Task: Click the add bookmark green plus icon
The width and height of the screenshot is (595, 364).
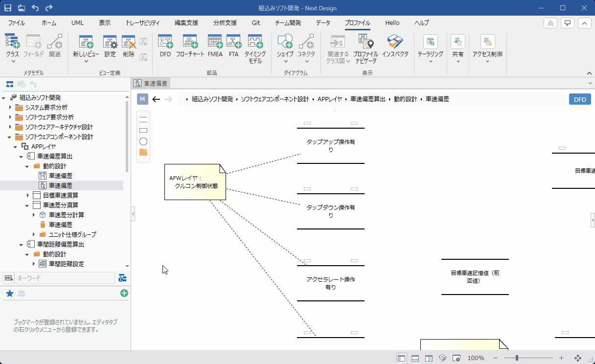Action: point(124,293)
